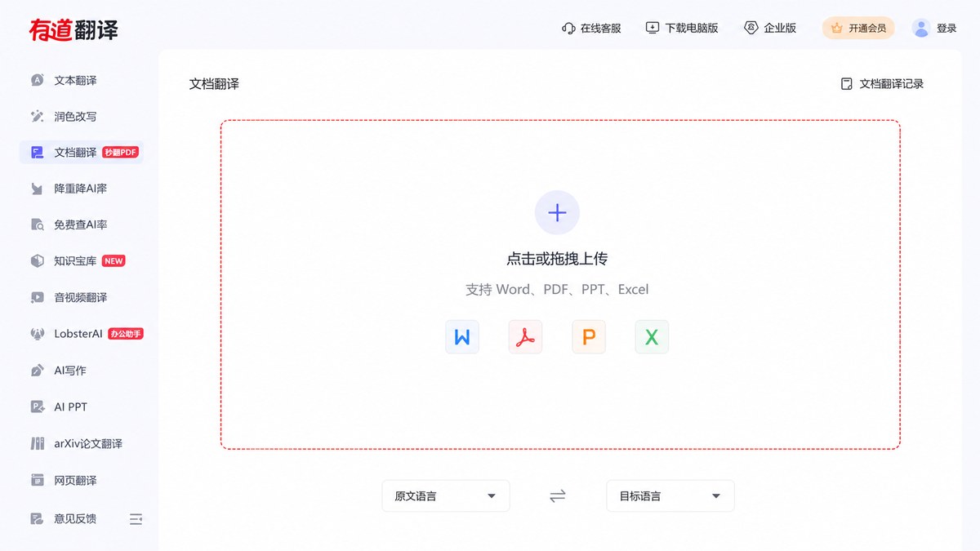
Task: Click the 润色改写 magic wand icon
Action: [38, 116]
